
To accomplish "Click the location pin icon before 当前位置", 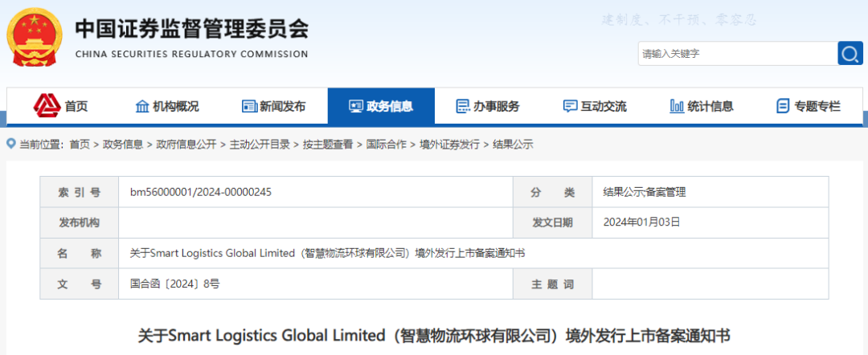I will pyautogui.click(x=11, y=145).
